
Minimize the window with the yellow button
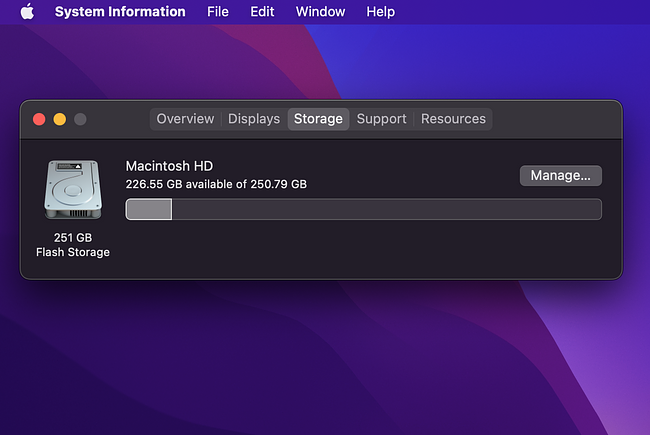59,119
